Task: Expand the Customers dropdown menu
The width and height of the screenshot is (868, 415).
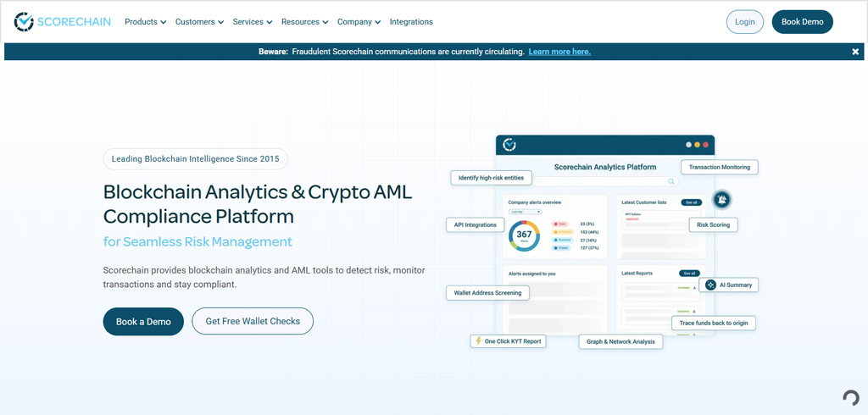Action: [199, 22]
